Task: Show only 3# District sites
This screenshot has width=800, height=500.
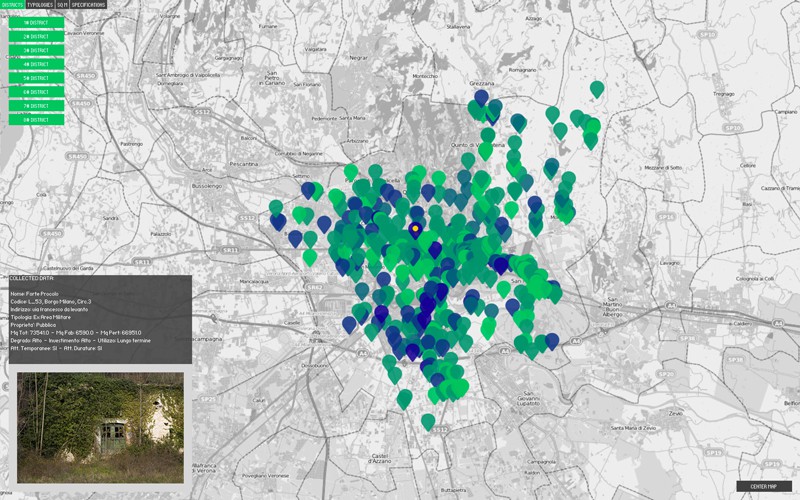Action: 36,51
